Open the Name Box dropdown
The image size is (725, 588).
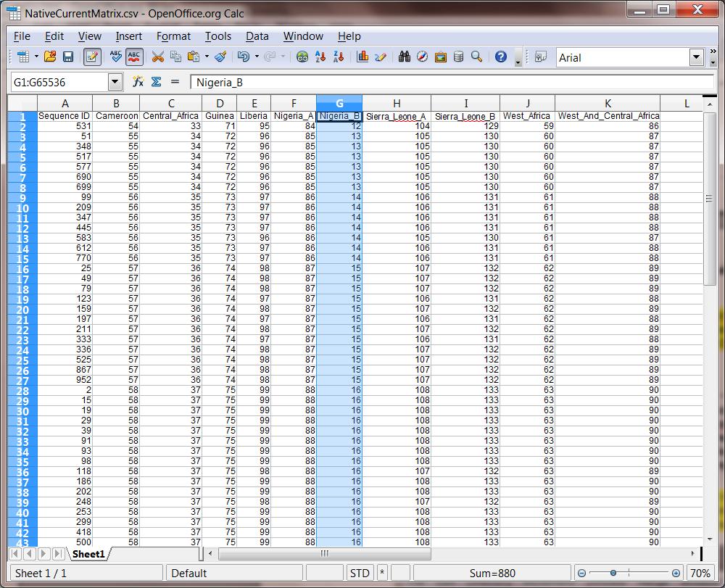click(x=115, y=82)
